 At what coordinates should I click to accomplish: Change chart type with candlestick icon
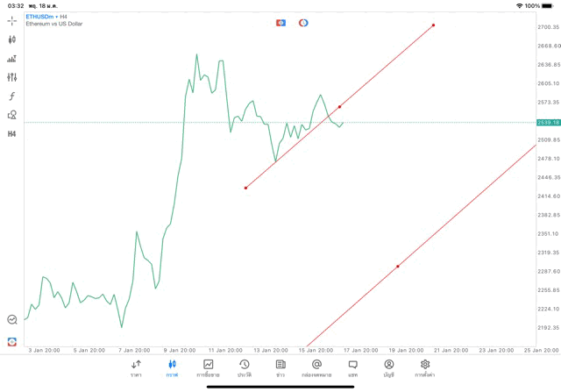(x=12, y=39)
